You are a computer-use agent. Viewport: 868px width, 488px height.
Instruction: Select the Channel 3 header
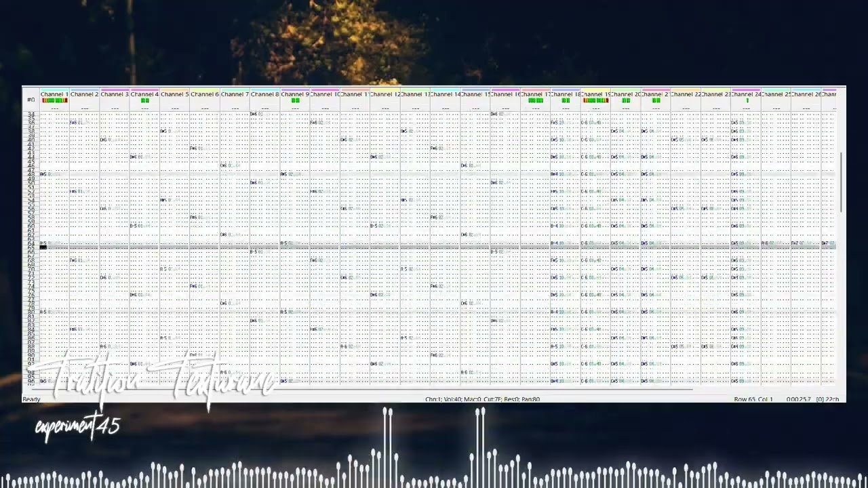pyautogui.click(x=115, y=94)
